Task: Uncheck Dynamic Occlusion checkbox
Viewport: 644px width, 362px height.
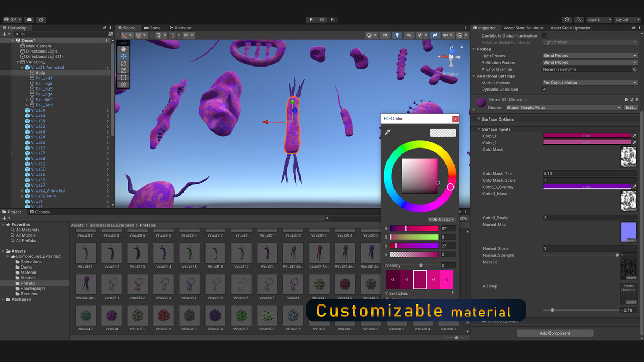Action: (x=545, y=90)
